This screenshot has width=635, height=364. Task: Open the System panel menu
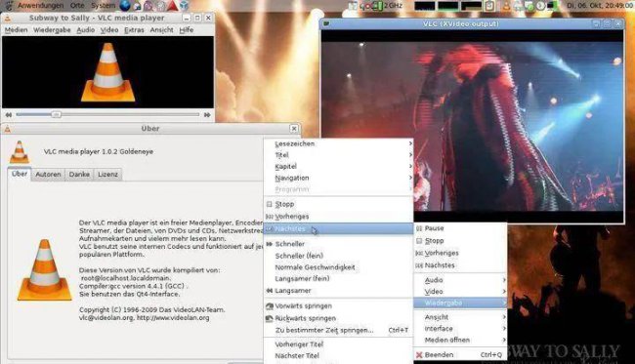coord(103,6)
